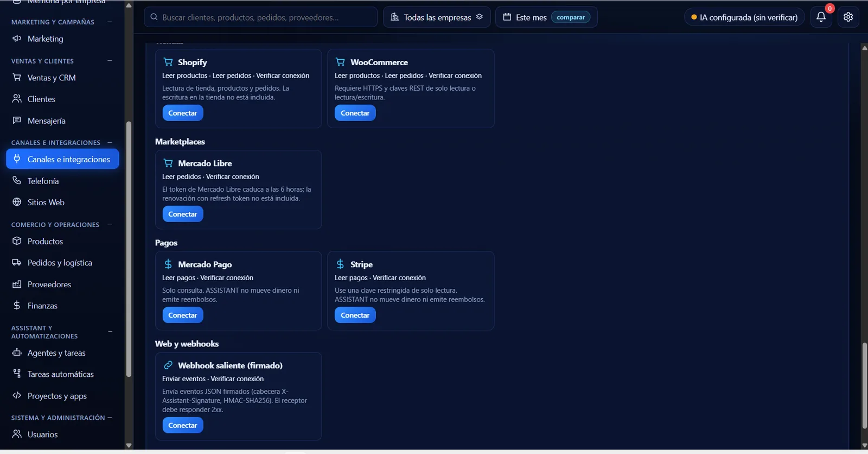Click the Webhook saliente link icon

168,365
